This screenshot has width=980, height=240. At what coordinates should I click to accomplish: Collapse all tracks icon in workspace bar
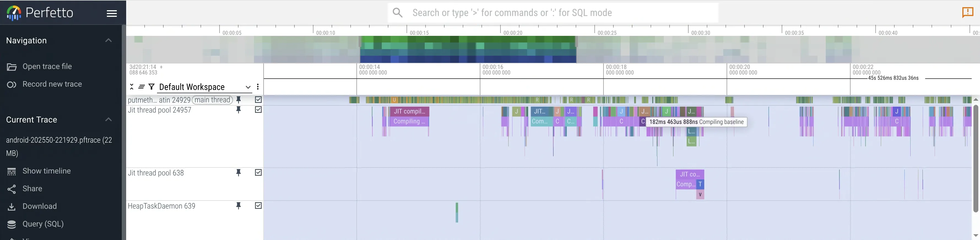[132, 87]
